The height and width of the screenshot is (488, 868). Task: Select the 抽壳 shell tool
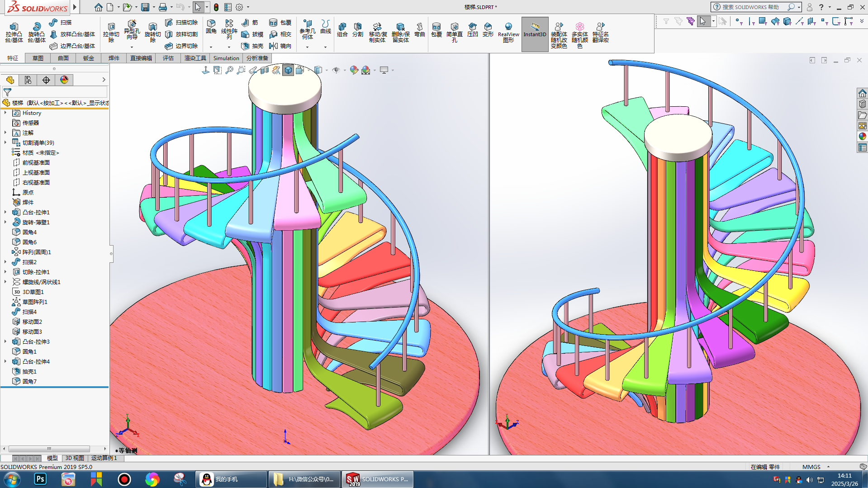[x=252, y=46]
